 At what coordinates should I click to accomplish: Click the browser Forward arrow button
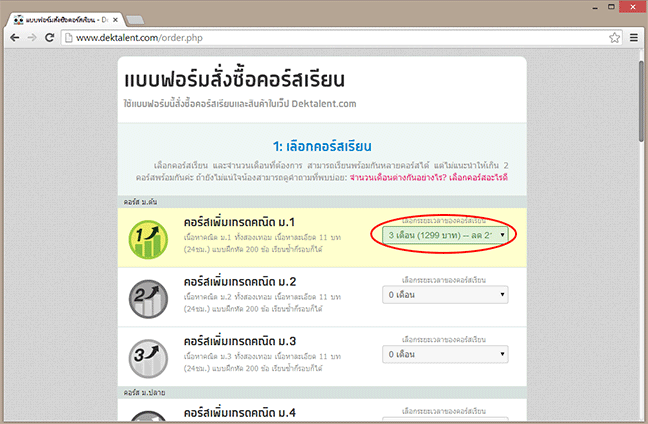pyautogui.click(x=33, y=37)
